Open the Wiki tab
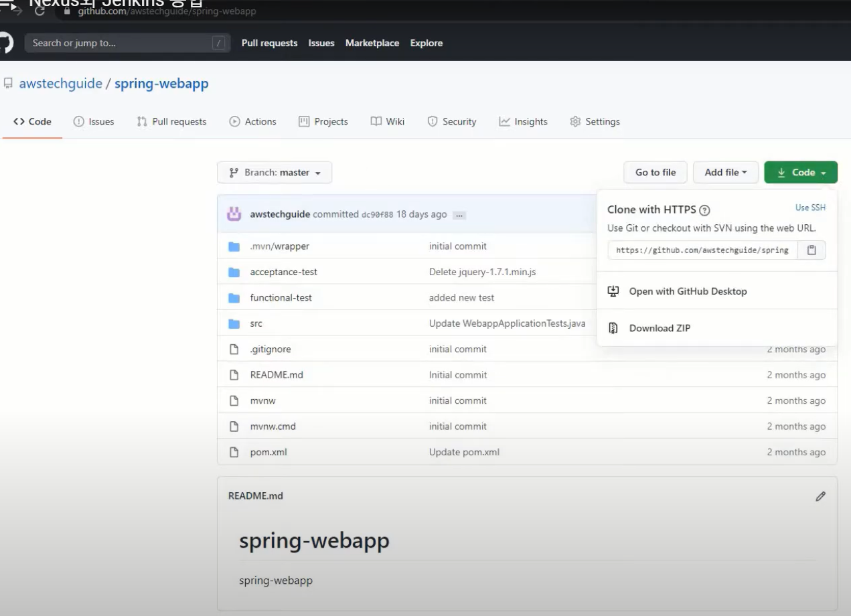 pyautogui.click(x=388, y=122)
